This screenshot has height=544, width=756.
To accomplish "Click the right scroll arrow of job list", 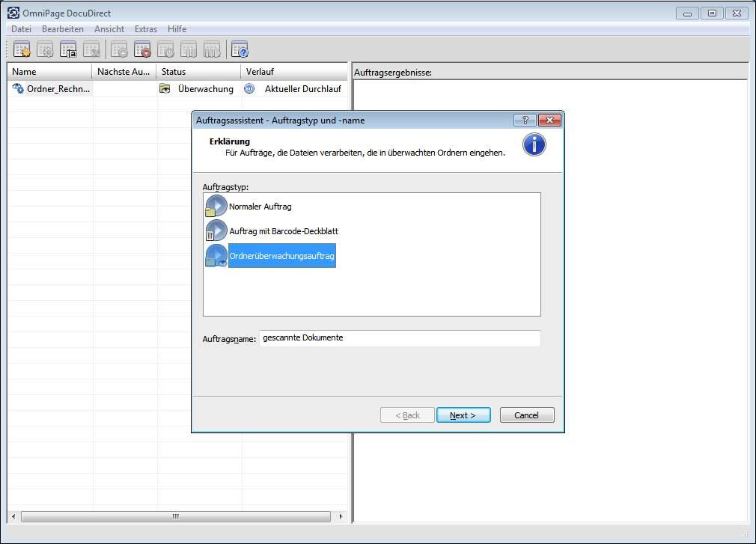I will click(x=341, y=516).
